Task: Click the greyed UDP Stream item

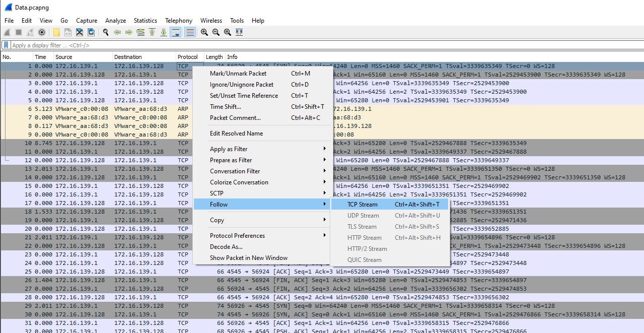Action: [x=390, y=216]
